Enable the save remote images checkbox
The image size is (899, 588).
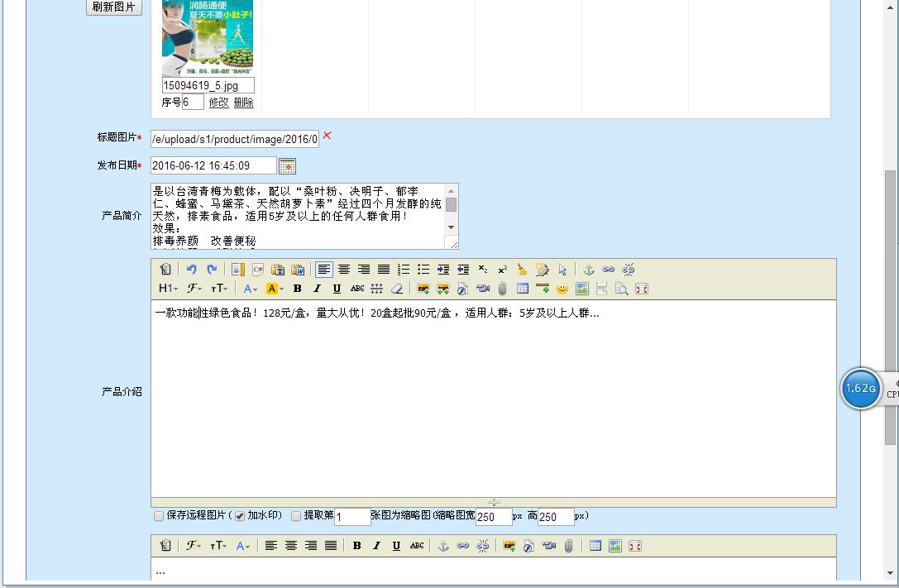pos(159,516)
